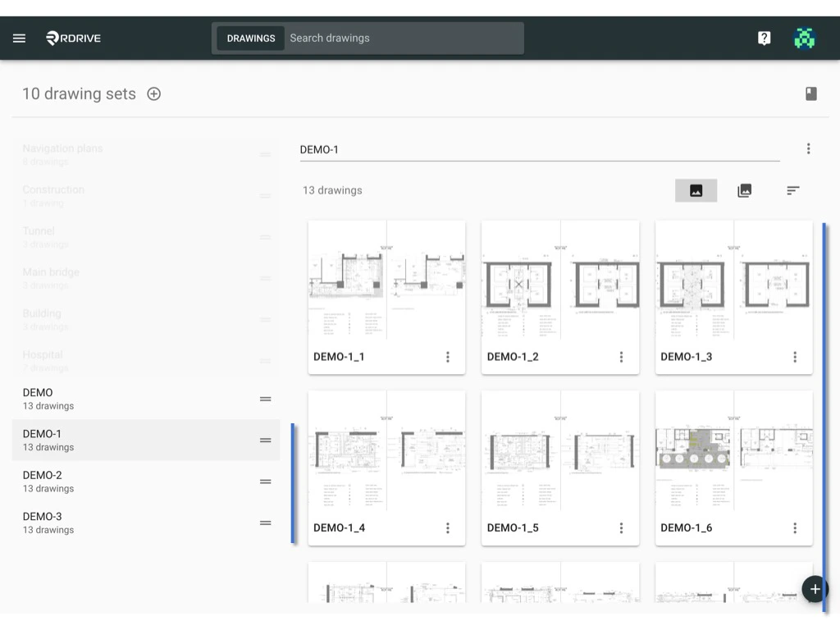The height and width of the screenshot is (630, 840).
Task: Open more options for DEMO-1_3 card
Action: click(x=795, y=357)
